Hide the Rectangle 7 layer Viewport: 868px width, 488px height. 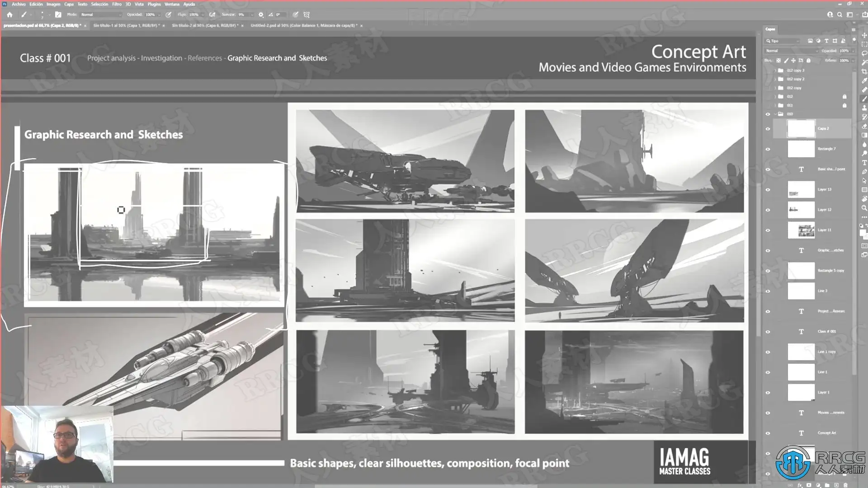coord(768,149)
